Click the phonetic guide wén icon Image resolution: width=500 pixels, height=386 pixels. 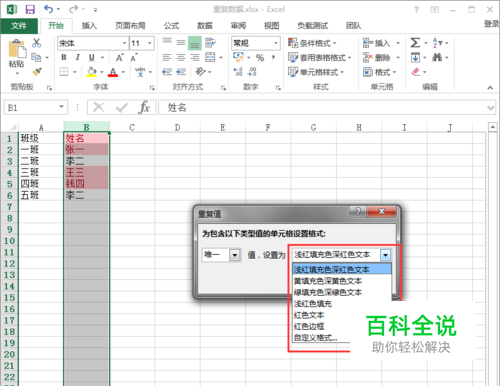[140, 72]
